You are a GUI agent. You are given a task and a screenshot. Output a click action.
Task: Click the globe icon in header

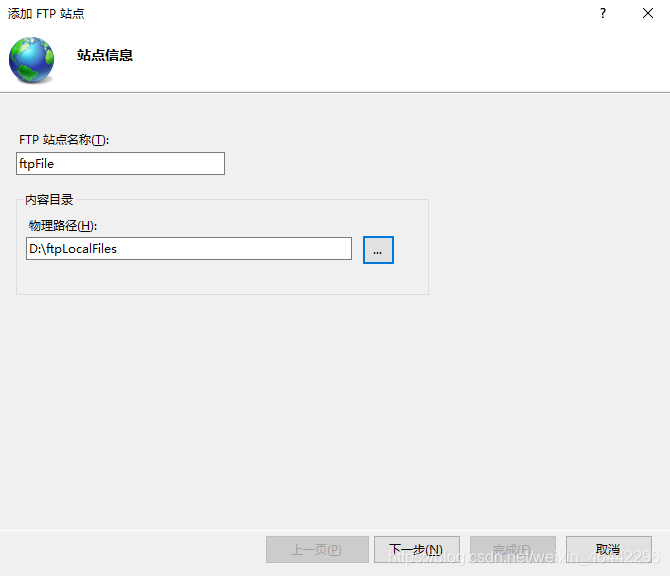click(x=32, y=59)
